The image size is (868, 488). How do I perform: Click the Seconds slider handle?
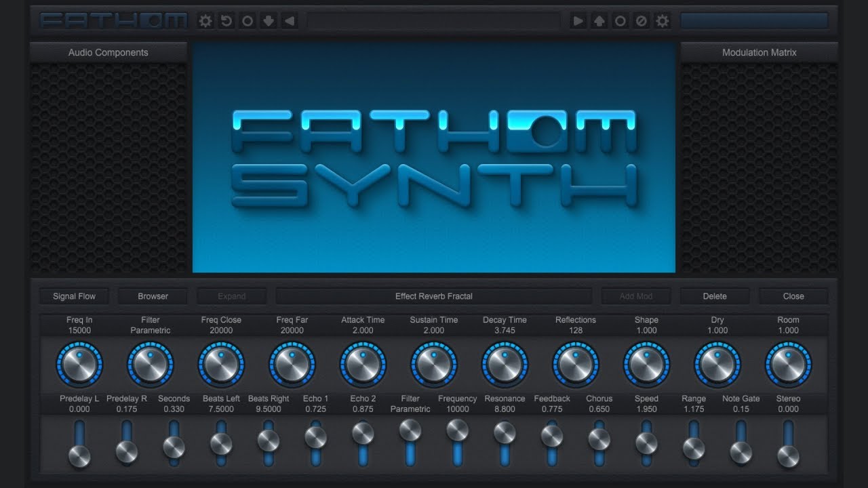(x=174, y=447)
